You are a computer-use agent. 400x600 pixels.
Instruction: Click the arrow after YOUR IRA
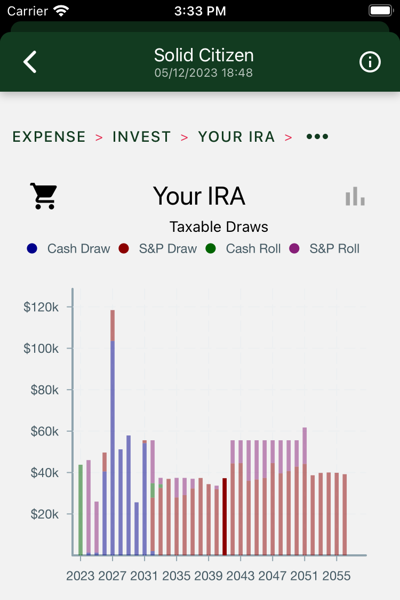(x=288, y=137)
